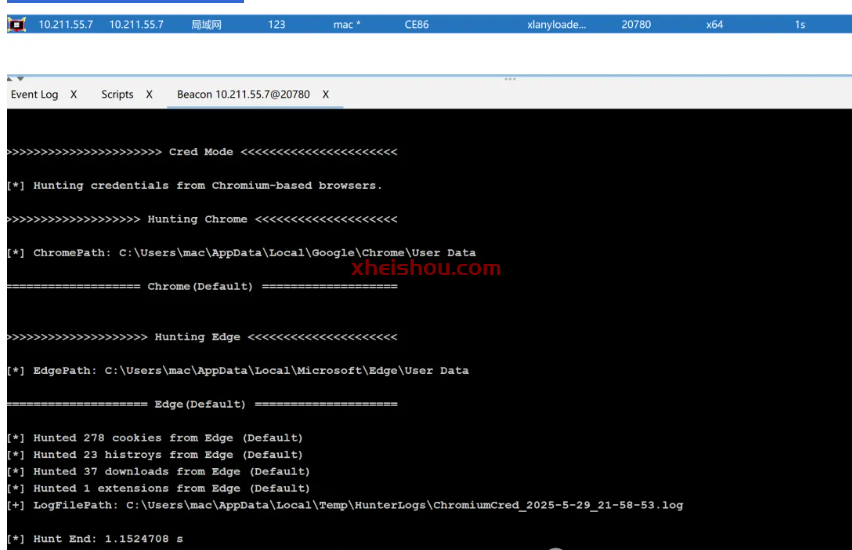Click the EdgePath output line

point(238,371)
